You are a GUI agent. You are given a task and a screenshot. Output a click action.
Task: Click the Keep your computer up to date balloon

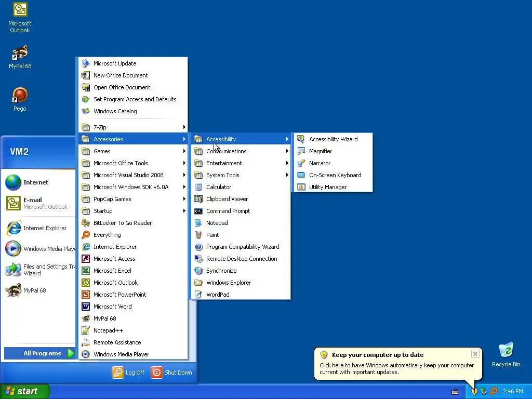(397, 363)
